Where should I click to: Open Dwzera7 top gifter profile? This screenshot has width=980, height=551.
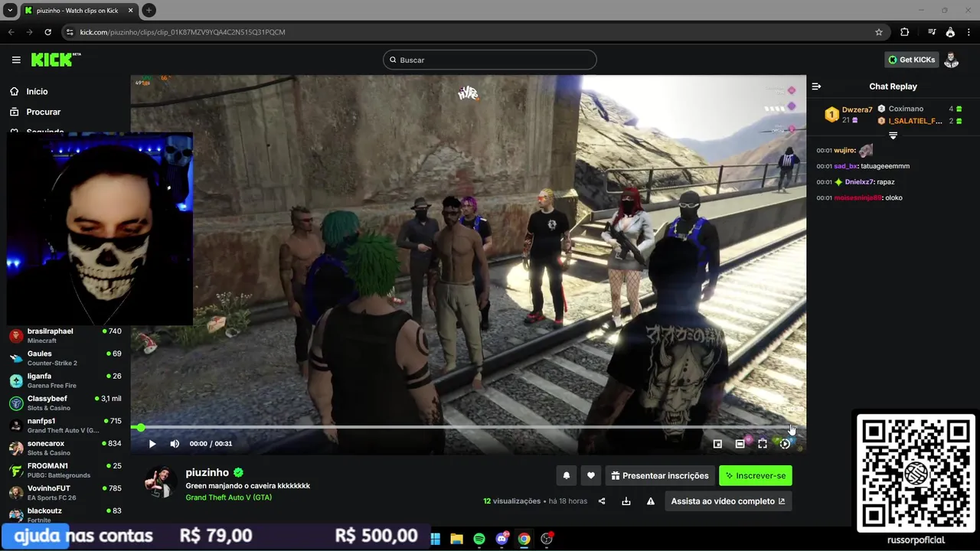[x=857, y=109]
